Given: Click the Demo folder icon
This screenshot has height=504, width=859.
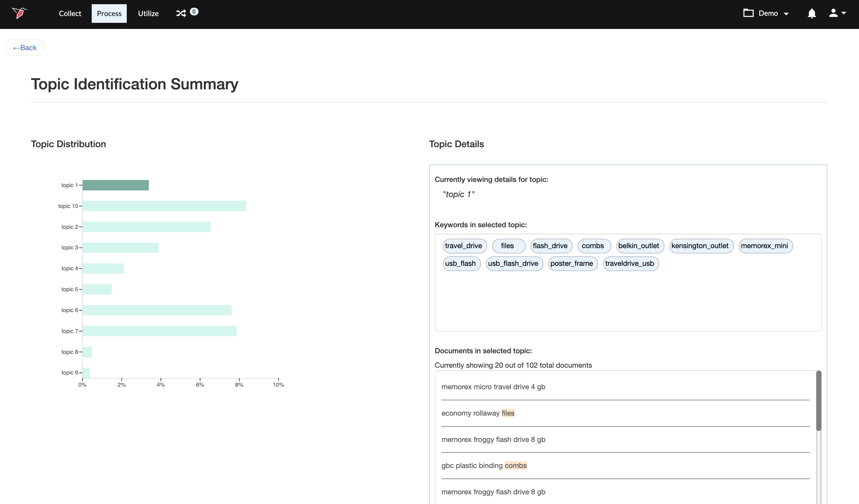Looking at the screenshot, I should click(748, 13).
